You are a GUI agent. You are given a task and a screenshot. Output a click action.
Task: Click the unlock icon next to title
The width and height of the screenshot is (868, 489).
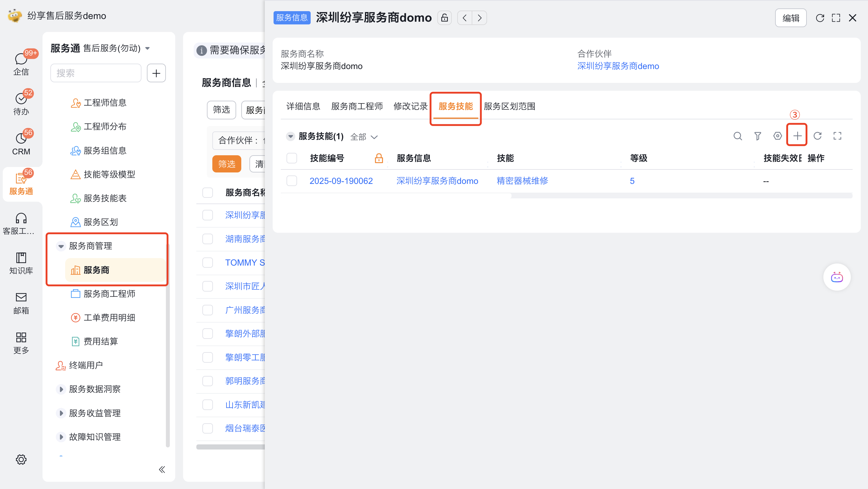coord(444,17)
